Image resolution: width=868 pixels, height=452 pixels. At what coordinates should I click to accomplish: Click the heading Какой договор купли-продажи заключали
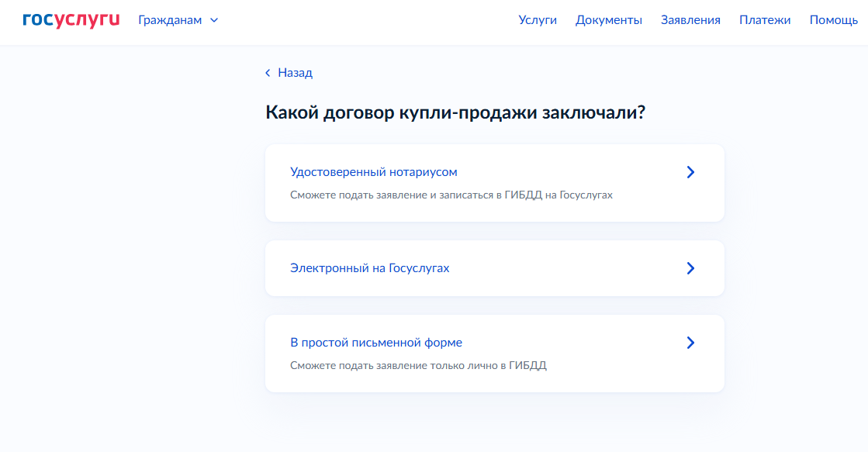(x=455, y=112)
